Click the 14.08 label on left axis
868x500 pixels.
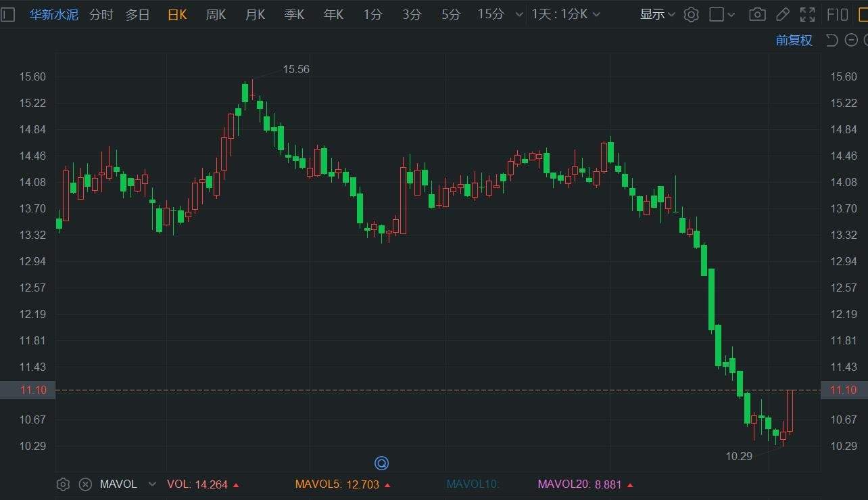tap(32, 182)
